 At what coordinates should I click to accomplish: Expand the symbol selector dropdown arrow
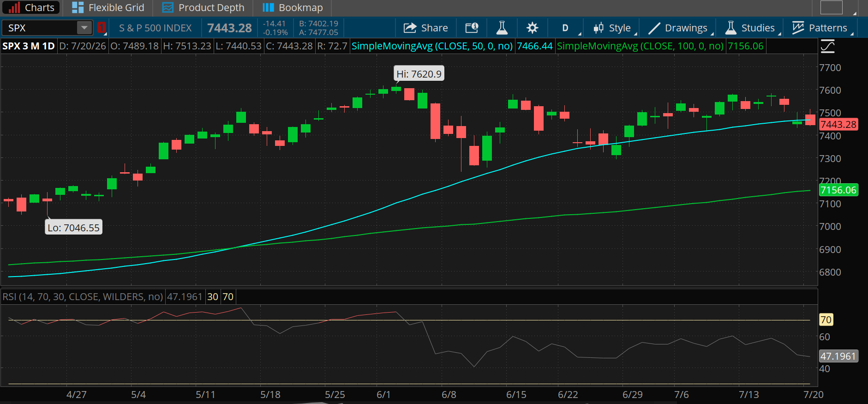pos(84,28)
